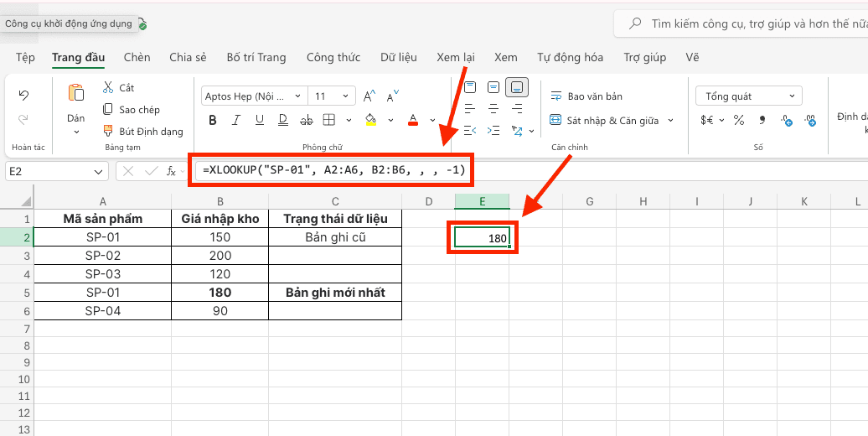
Task: Open the Tệp tab
Action: coord(25,58)
